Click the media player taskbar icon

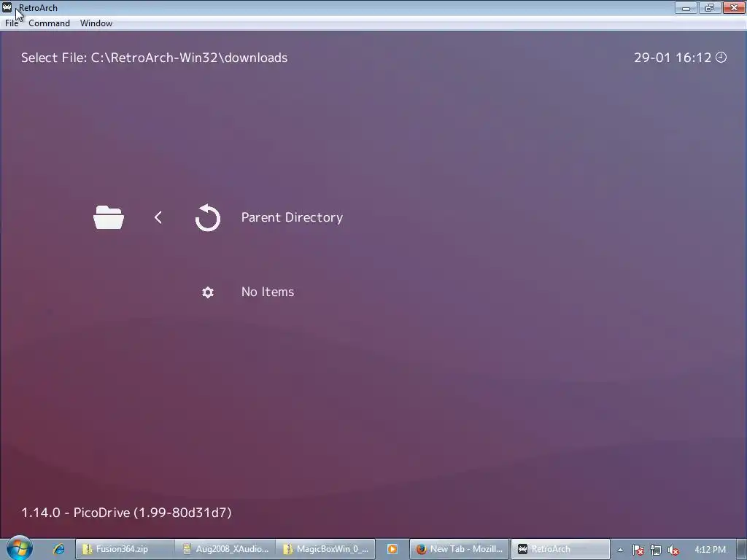392,549
